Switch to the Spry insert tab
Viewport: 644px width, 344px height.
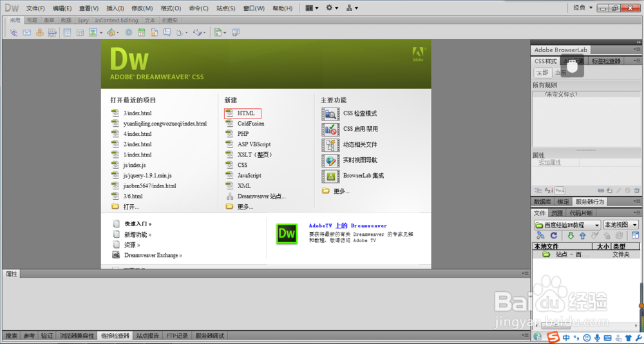click(83, 20)
